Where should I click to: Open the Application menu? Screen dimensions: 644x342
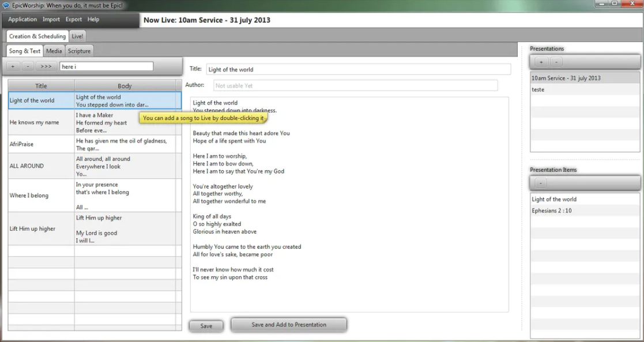(x=22, y=19)
